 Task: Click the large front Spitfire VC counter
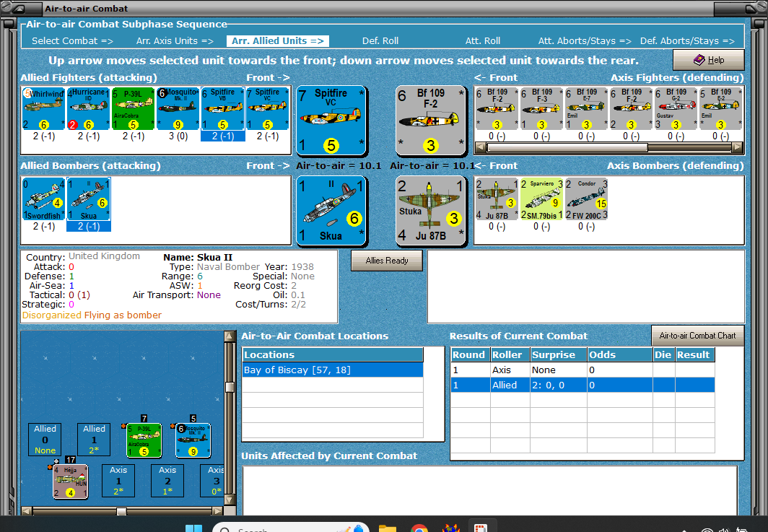(331, 121)
